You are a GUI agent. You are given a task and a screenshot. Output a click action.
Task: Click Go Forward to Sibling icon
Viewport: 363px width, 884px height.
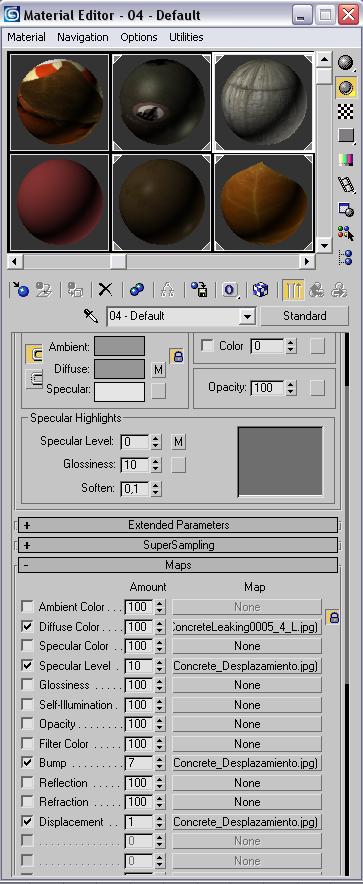[x=339, y=290]
